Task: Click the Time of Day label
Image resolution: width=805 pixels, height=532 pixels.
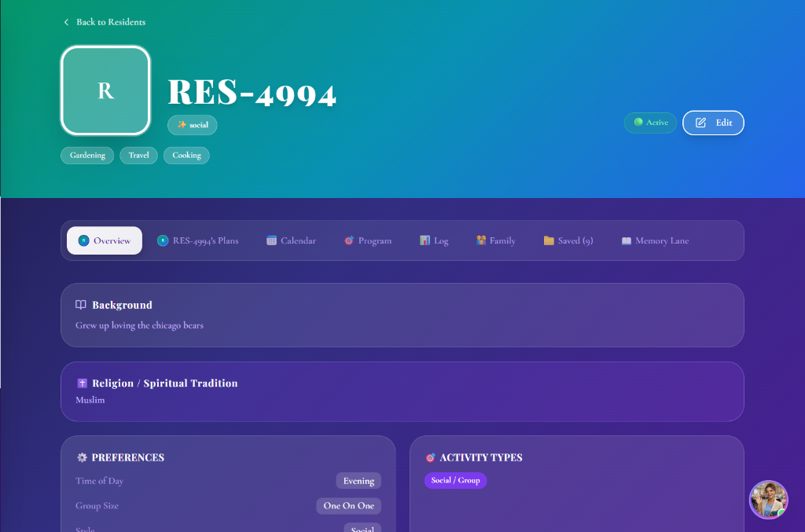Action: click(100, 481)
